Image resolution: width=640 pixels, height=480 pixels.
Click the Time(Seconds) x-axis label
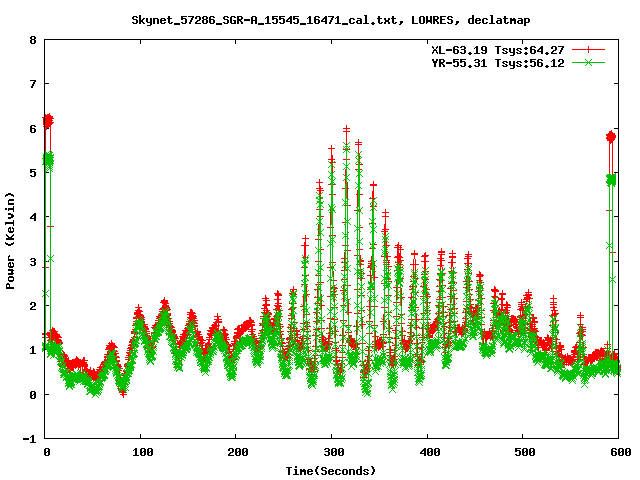tap(331, 470)
